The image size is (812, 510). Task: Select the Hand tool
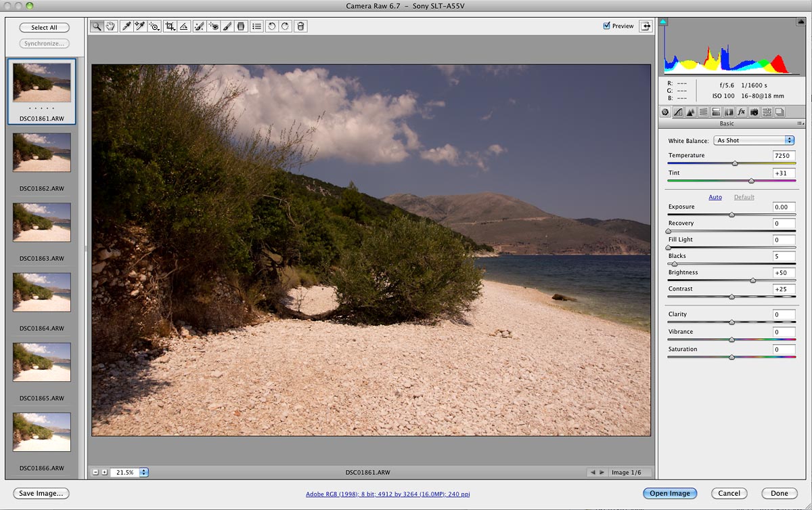(110, 26)
